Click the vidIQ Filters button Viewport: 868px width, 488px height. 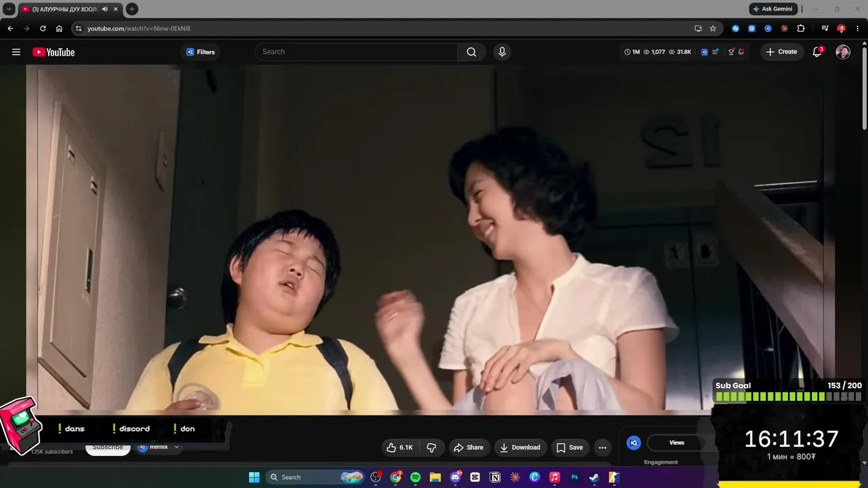point(201,52)
